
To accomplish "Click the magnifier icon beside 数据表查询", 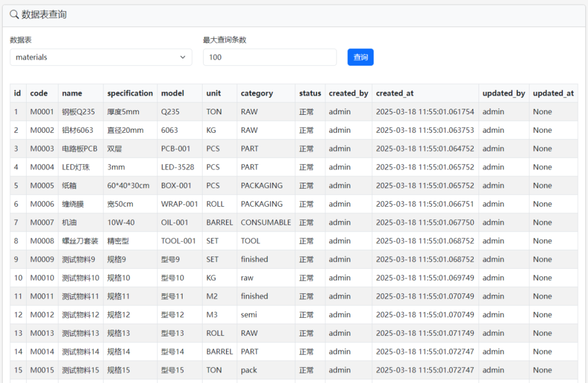I will [x=14, y=15].
